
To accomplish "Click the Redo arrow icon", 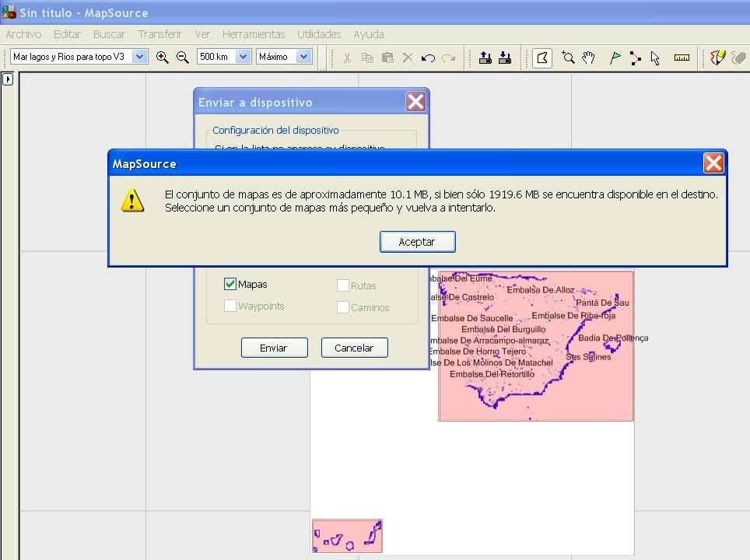I will tap(449, 58).
